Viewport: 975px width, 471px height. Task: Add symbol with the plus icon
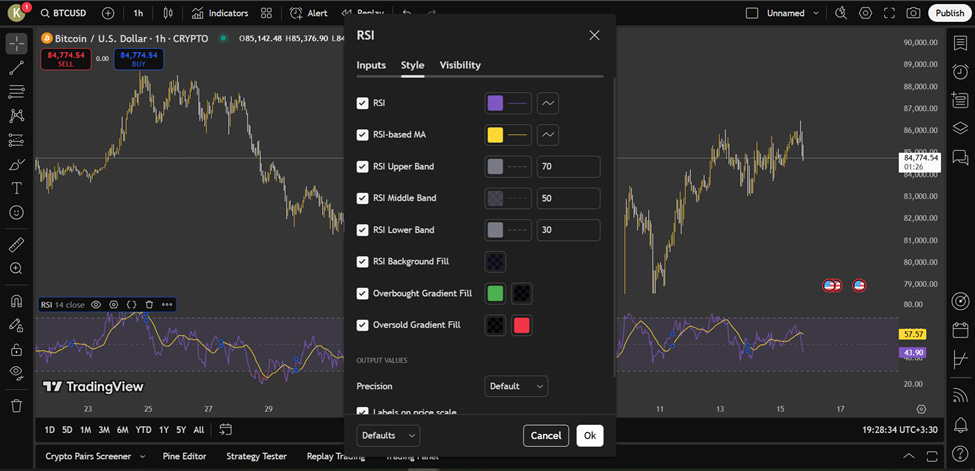(x=108, y=13)
